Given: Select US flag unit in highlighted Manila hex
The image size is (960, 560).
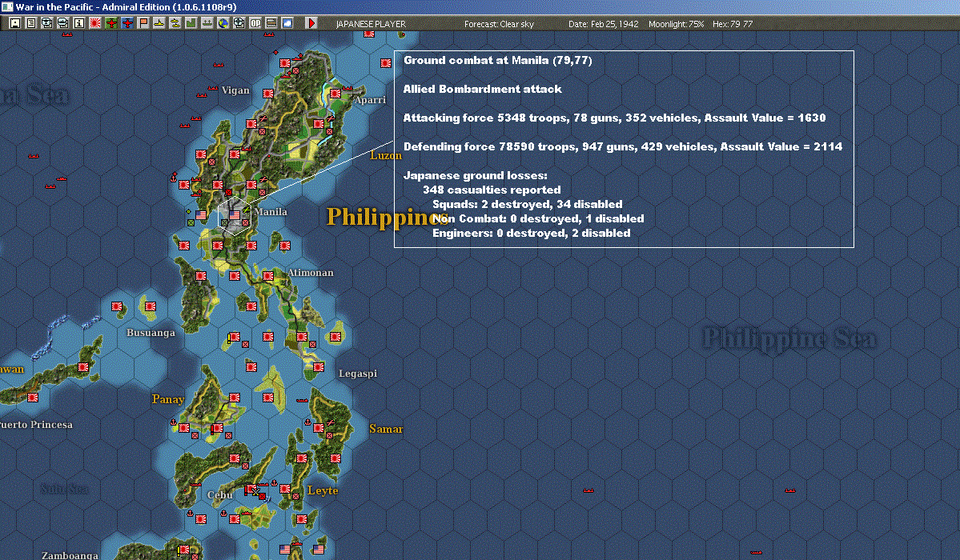Looking at the screenshot, I should (235, 215).
